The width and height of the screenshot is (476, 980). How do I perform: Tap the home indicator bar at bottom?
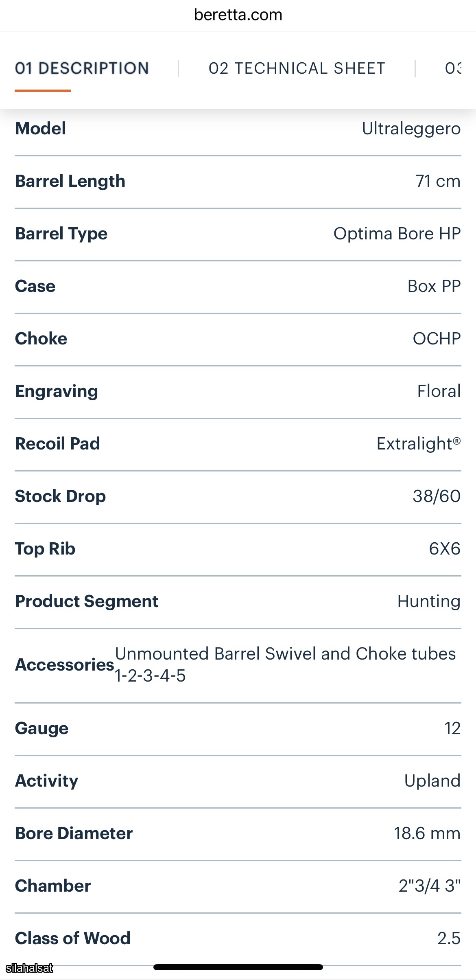[238, 967]
